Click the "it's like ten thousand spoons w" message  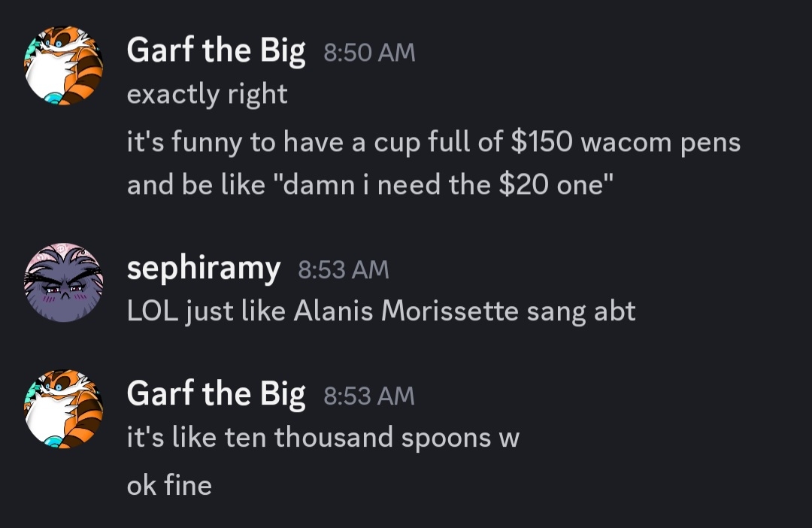pyautogui.click(x=323, y=438)
